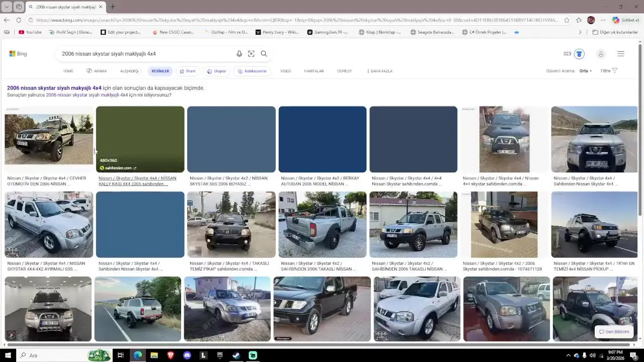Close the Nissan Skystar search tab
Viewport: 644px width, 362px height.
100,7
